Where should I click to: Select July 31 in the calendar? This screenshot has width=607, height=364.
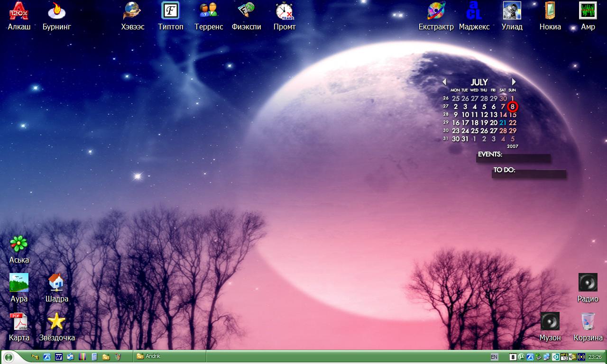click(465, 139)
